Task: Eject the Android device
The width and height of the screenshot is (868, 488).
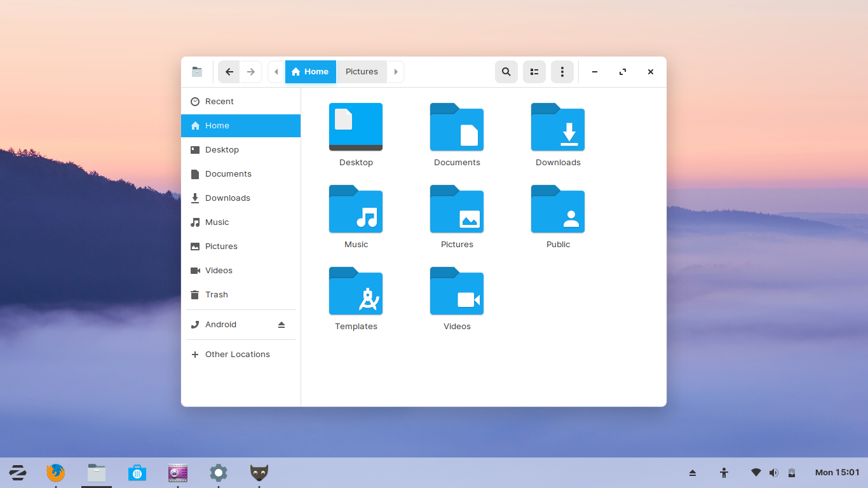Action: point(281,325)
